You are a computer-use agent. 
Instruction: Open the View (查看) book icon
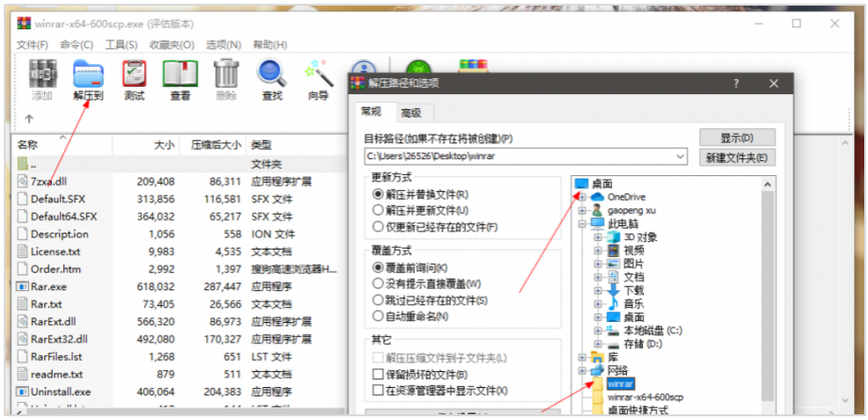tap(180, 73)
